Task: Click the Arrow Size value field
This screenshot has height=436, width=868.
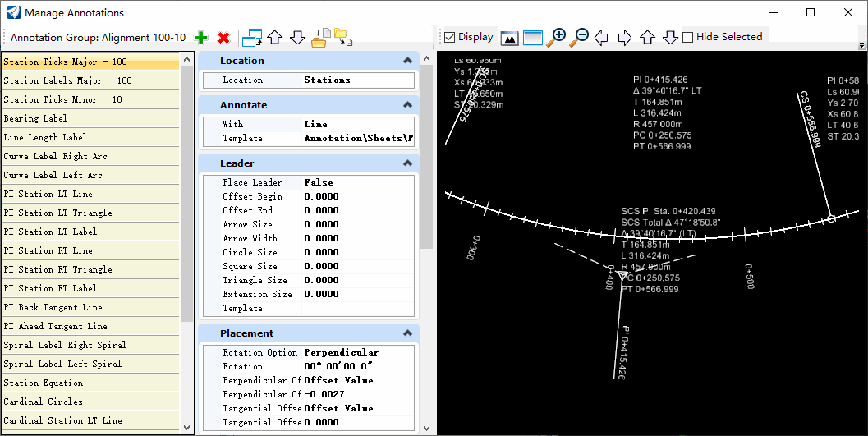Action: pos(358,224)
